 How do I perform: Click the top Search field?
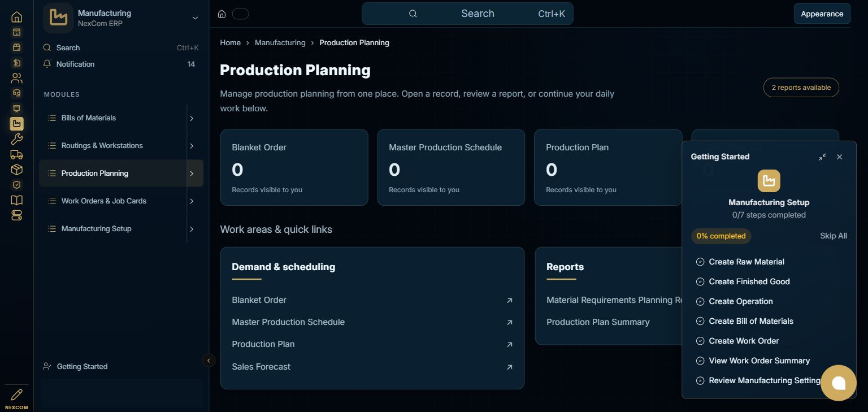point(467,14)
